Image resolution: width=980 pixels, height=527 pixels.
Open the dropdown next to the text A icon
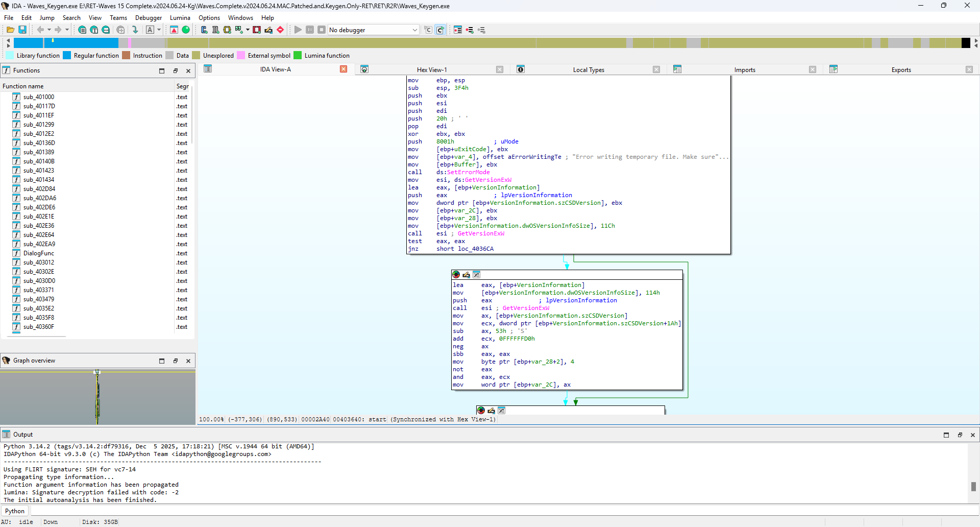tap(159, 30)
